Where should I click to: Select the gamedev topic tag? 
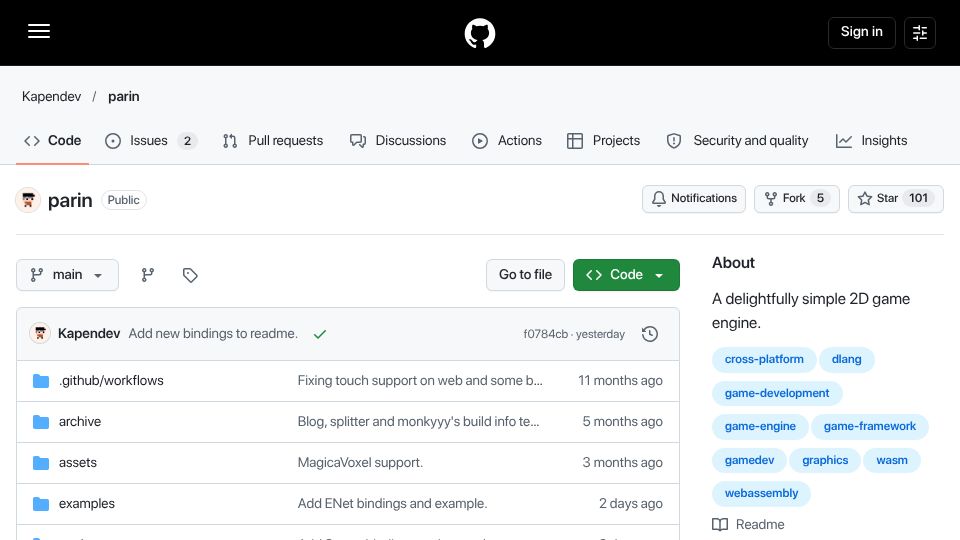tap(749, 460)
